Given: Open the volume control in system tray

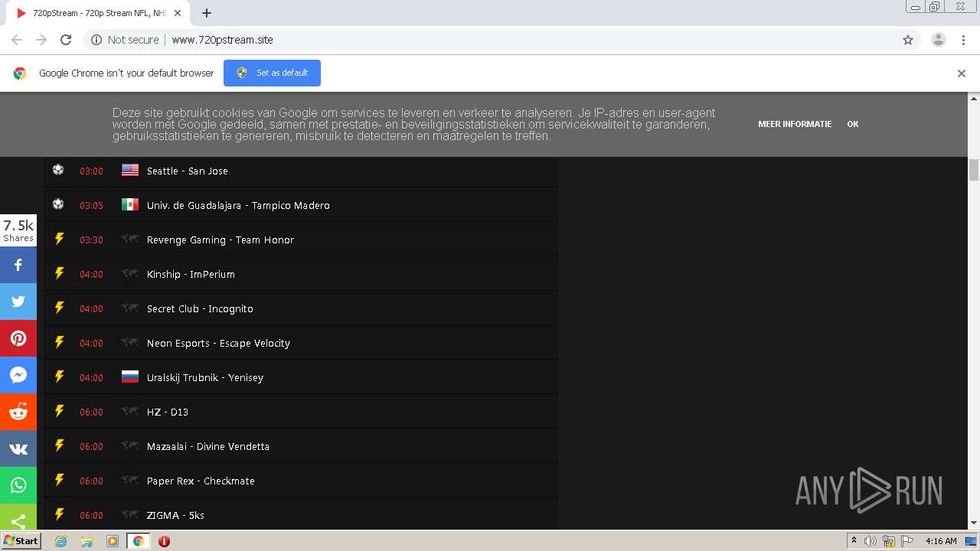Looking at the screenshot, I should [x=870, y=541].
